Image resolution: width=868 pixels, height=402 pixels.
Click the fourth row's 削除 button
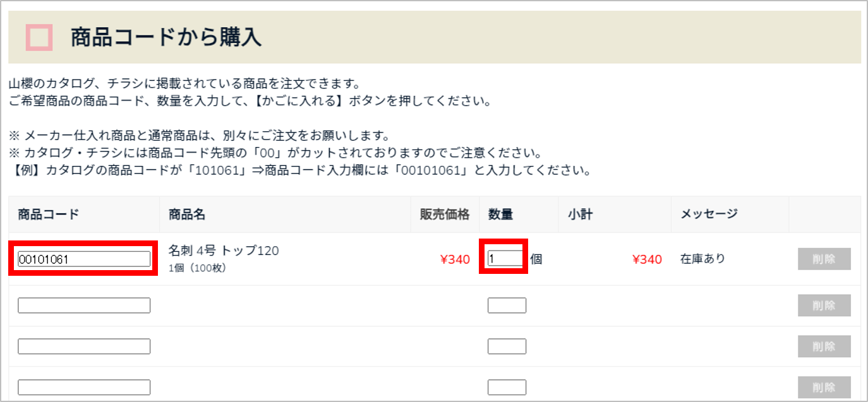[824, 387]
